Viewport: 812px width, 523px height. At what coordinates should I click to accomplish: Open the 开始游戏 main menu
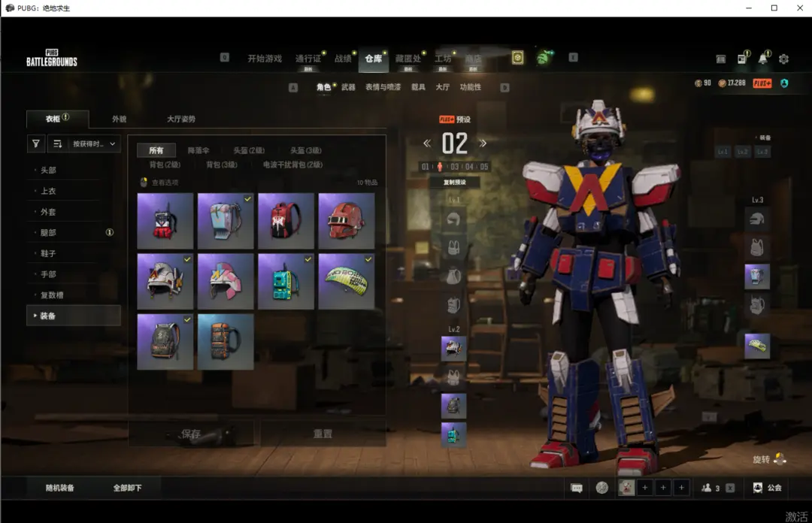265,59
